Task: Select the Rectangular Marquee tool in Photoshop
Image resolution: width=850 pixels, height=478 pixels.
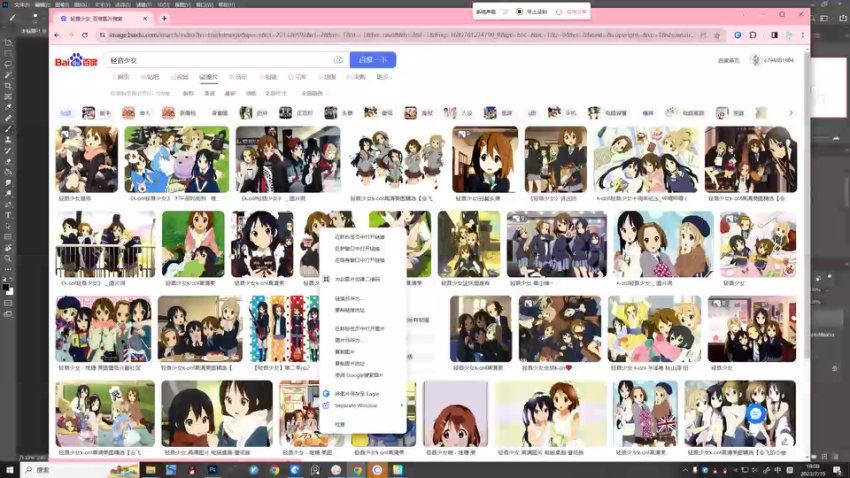Action: (8, 53)
